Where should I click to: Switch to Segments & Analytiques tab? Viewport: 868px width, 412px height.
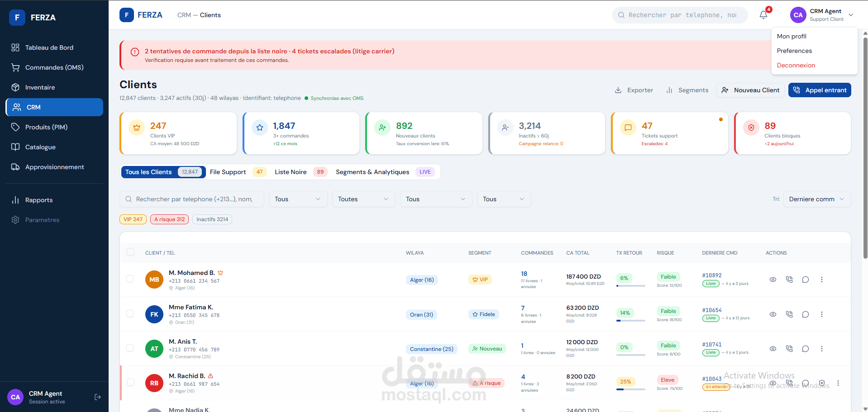[x=385, y=172]
